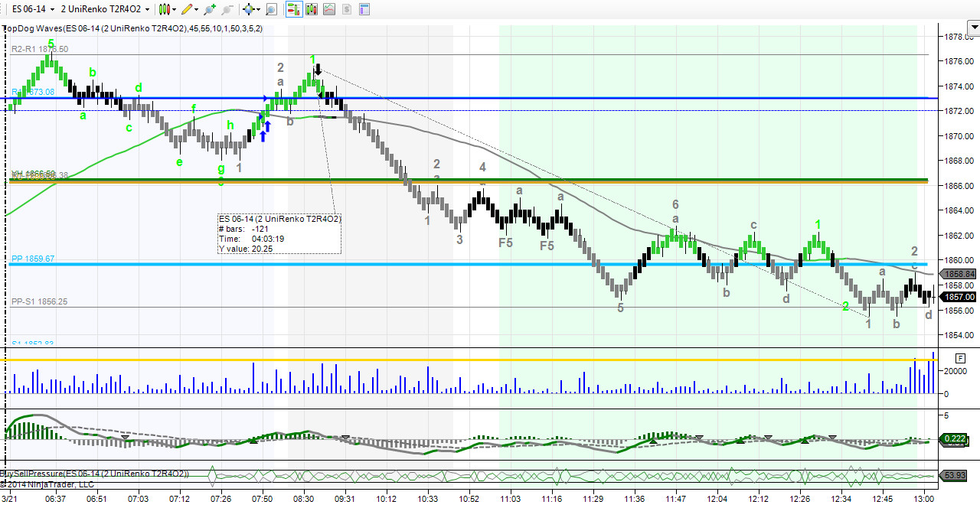The height and width of the screenshot is (508, 980).
Task: Click the 11:47 time axis label
Action: click(x=675, y=500)
